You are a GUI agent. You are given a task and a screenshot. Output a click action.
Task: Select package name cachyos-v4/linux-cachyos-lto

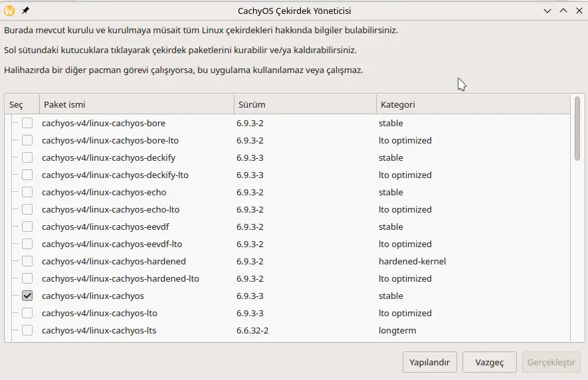pyautogui.click(x=100, y=313)
